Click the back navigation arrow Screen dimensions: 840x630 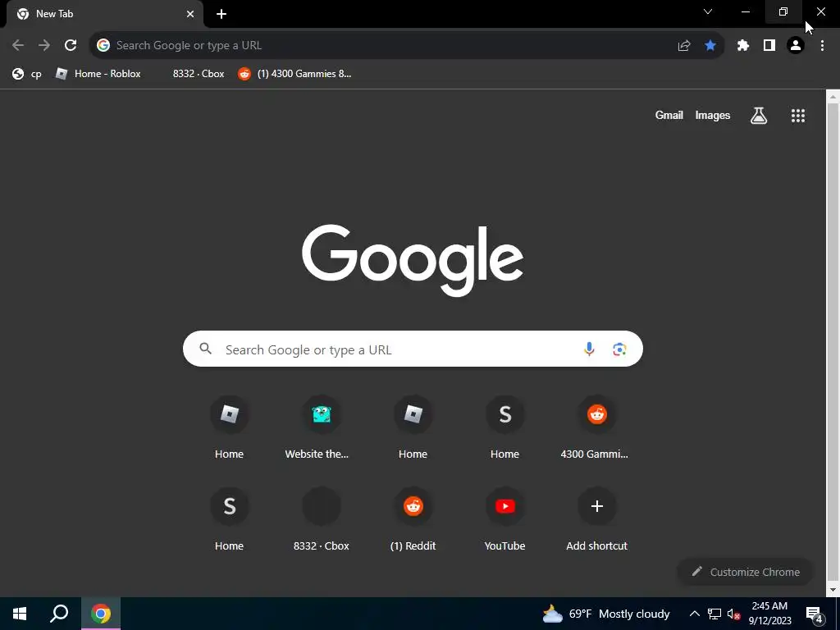18,46
